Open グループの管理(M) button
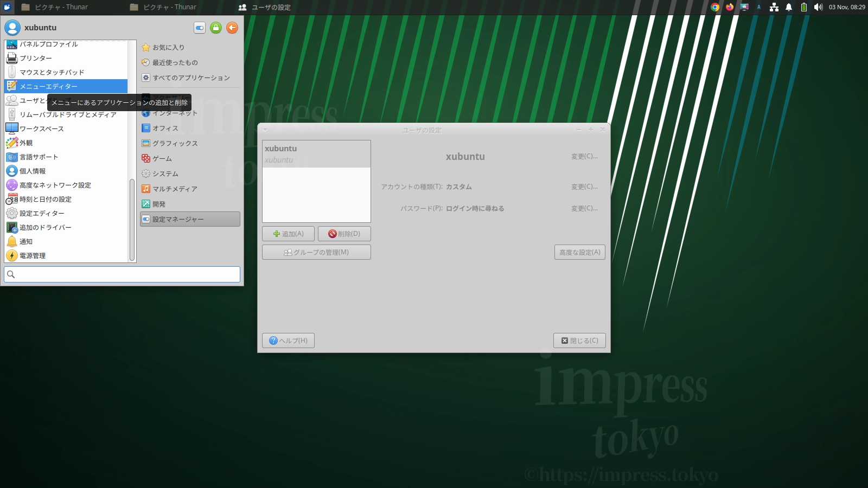The height and width of the screenshot is (488, 868). [x=316, y=252]
